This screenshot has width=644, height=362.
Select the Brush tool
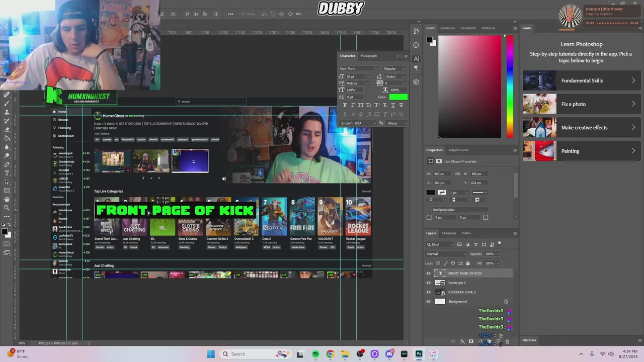click(x=7, y=103)
